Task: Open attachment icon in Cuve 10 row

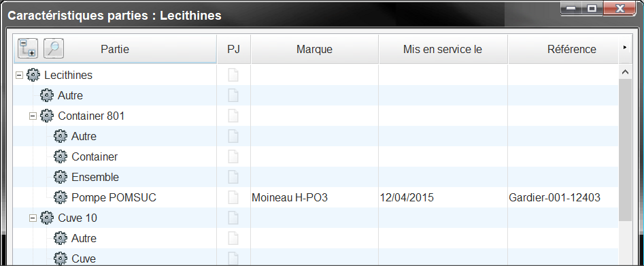Action: pyautogui.click(x=233, y=218)
